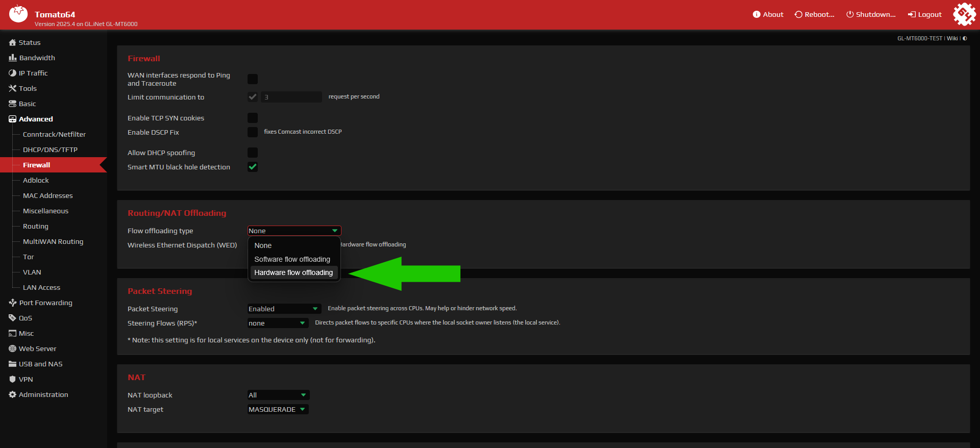Enable the DSCP Fix checkbox

tap(253, 132)
